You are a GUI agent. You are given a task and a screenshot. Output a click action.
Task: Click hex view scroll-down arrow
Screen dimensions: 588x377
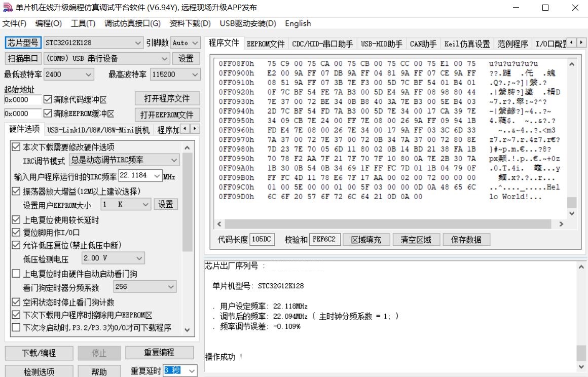(x=571, y=213)
